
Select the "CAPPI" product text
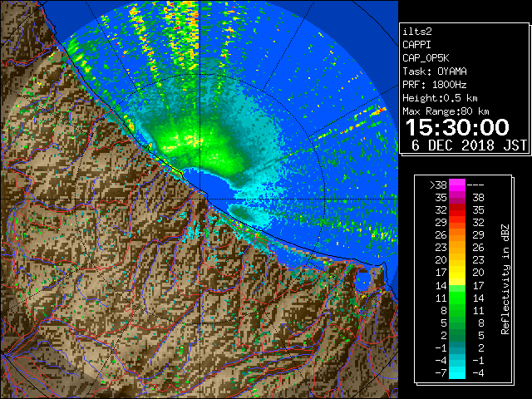click(x=416, y=45)
